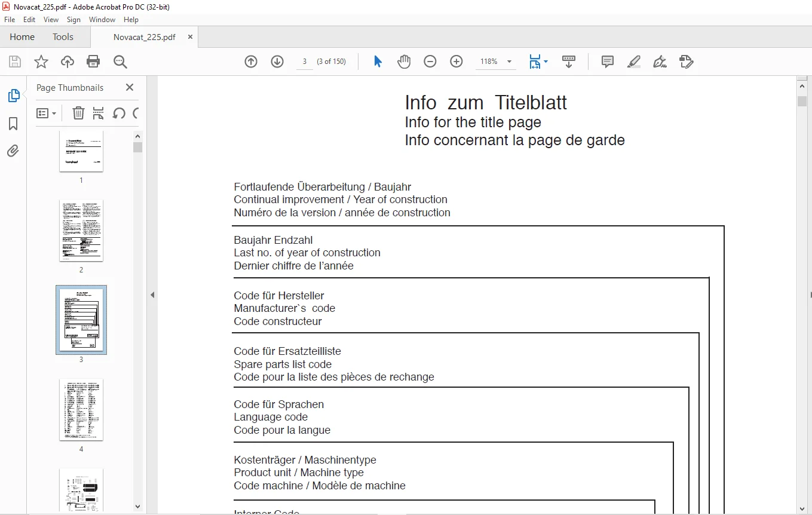Delete selected page with trash icon
Screen dimensions: 812x515
pos(78,113)
